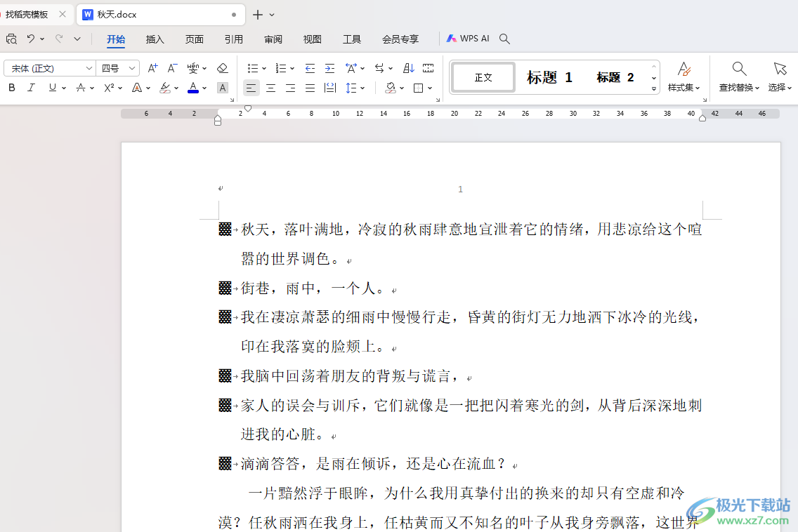Open font settings dialog launcher
798x532 pixels.
232,100
